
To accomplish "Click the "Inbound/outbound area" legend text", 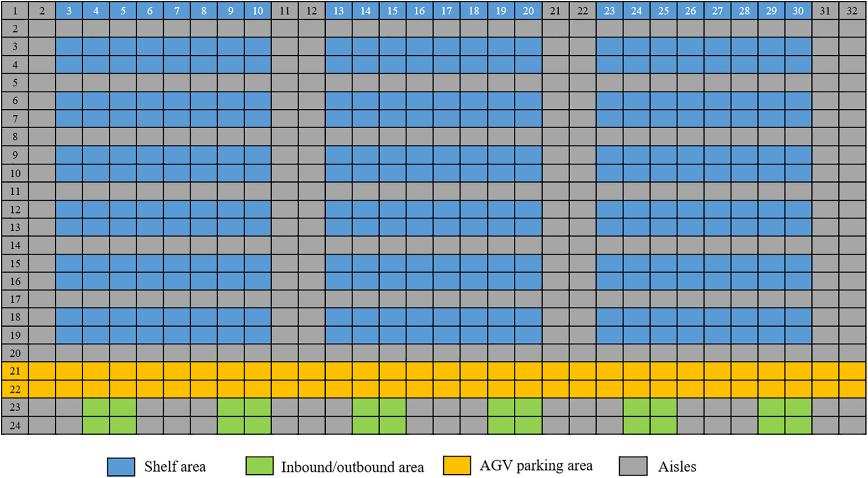I will tap(352, 467).
